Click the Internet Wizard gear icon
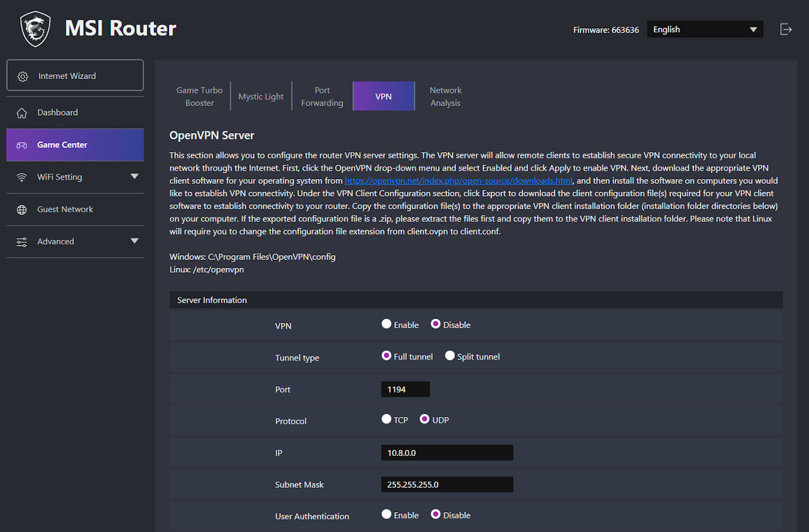The width and height of the screenshot is (809, 532). (x=23, y=77)
